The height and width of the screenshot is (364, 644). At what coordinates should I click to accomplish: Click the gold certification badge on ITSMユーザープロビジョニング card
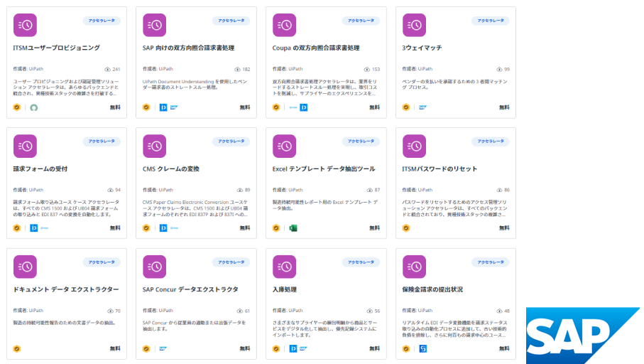coord(17,107)
